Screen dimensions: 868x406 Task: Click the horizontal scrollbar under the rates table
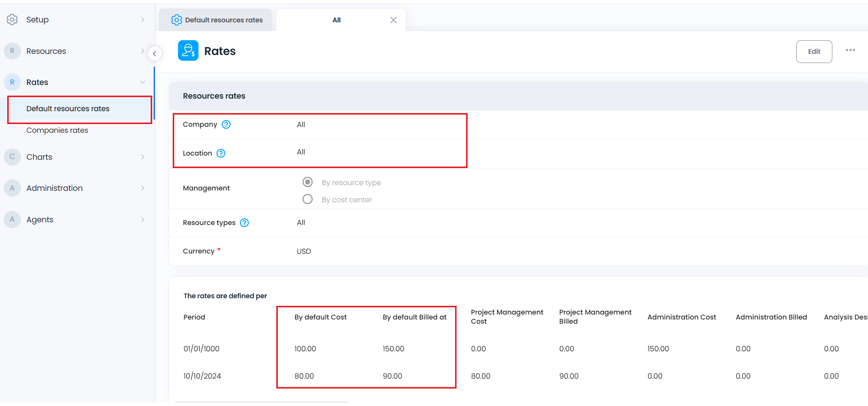click(x=262, y=402)
